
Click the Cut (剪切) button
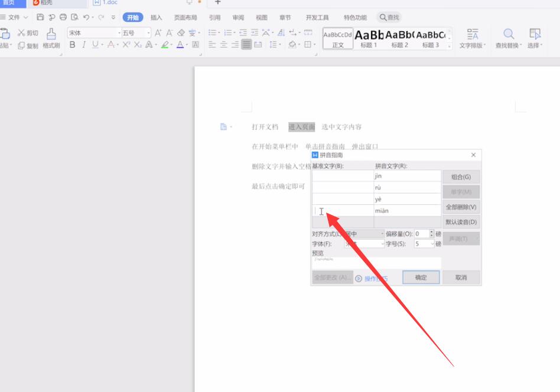28,33
